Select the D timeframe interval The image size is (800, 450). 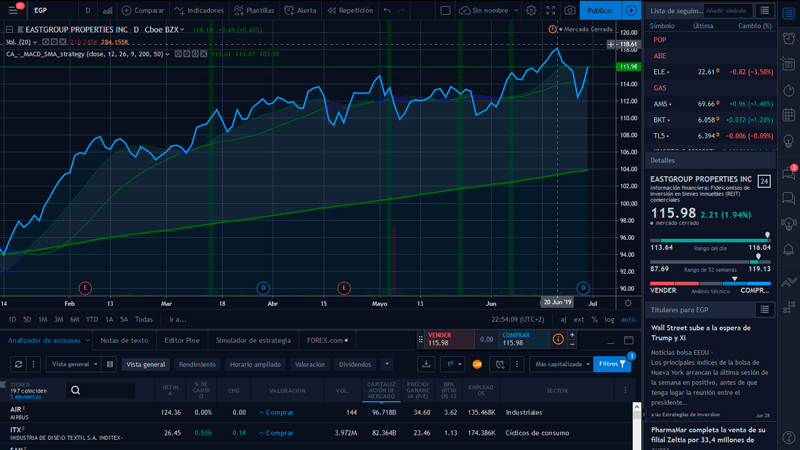pos(88,10)
